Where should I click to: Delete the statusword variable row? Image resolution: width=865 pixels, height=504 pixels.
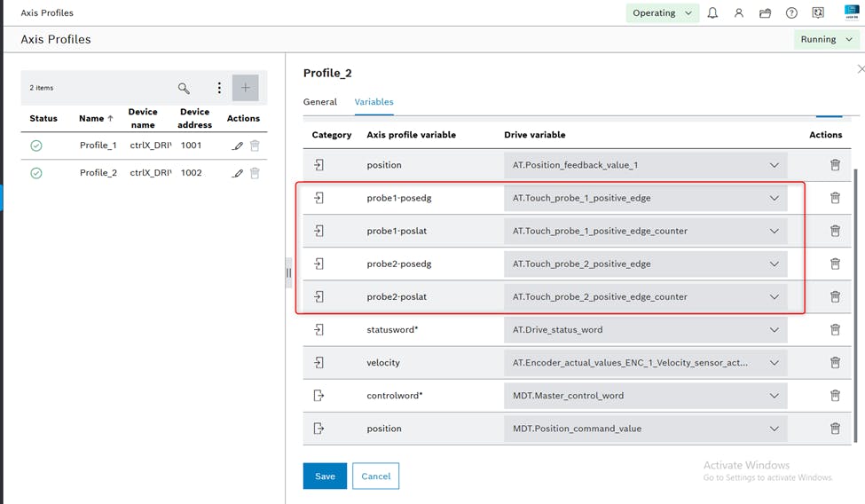point(835,329)
